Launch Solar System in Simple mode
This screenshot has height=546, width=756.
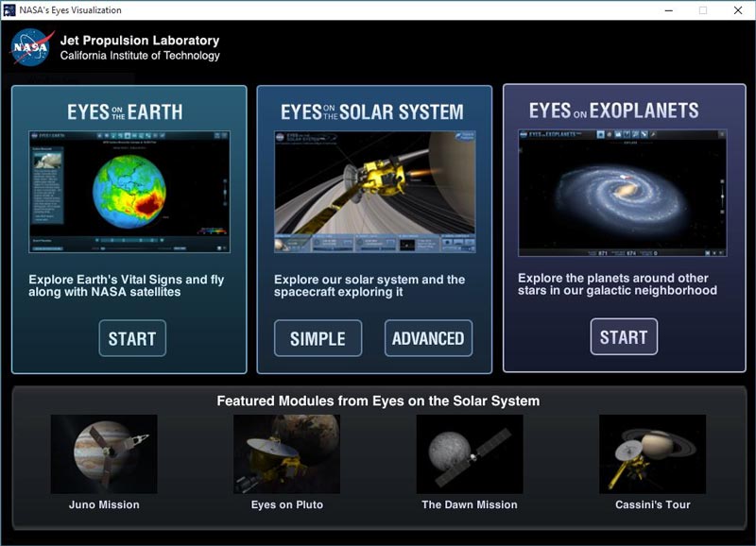[x=318, y=338]
